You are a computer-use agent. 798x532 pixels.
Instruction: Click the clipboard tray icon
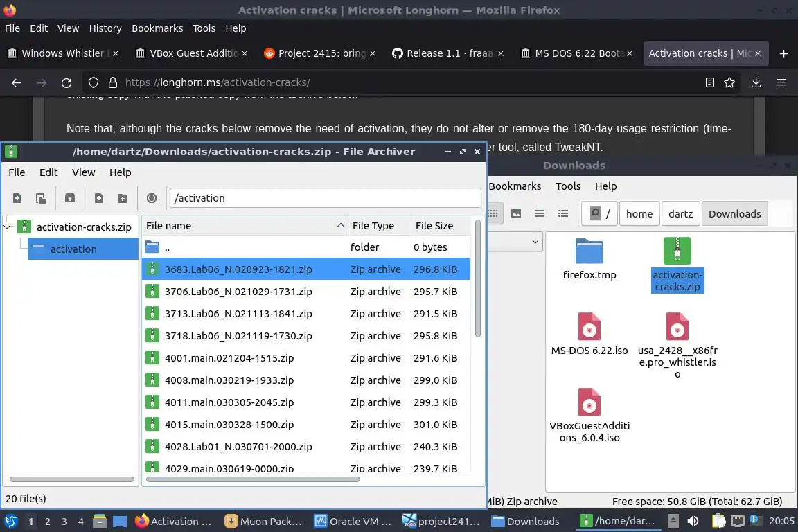[718, 522]
